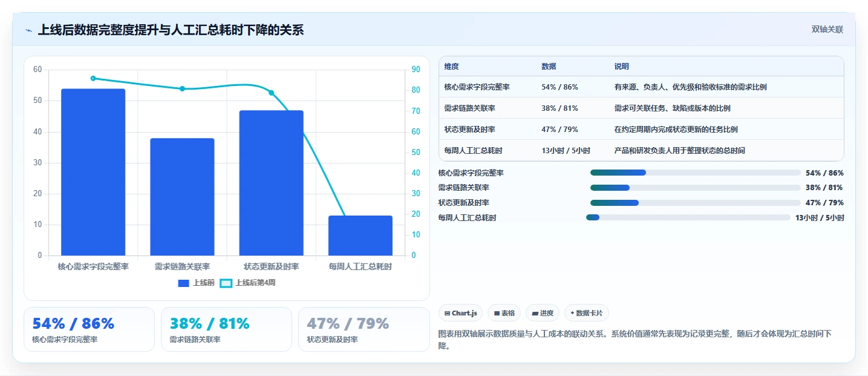The width and height of the screenshot is (868, 376).
Task: Click description 需求可关联任务、缺陷或版本的比例
Action: (672, 108)
